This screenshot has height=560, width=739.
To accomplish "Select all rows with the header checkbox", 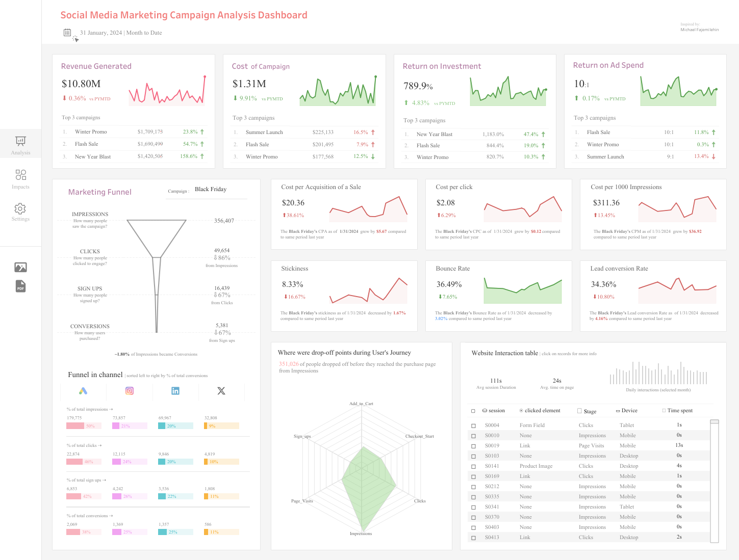I will pos(473,411).
